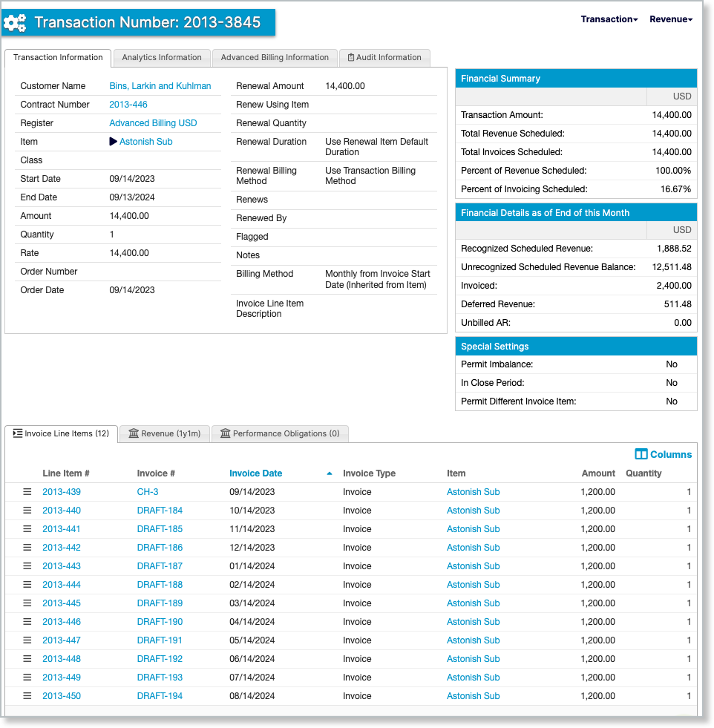
Task: Open row menu icon for line item 2013-442
Action: tap(27, 548)
